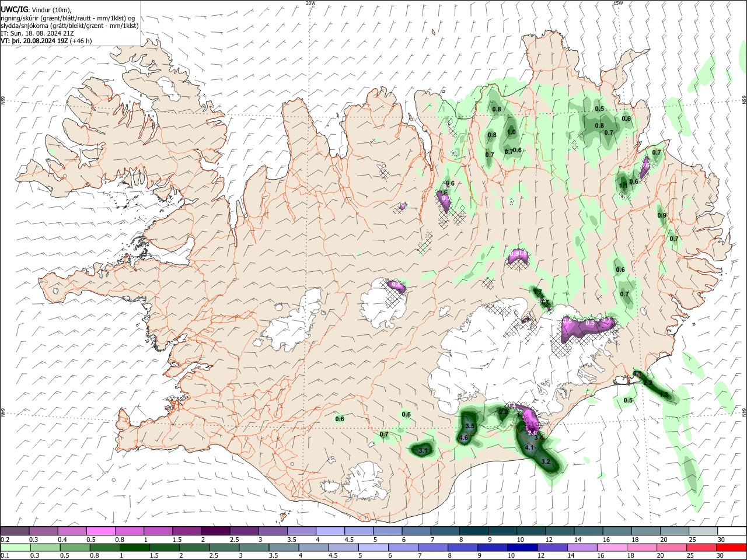The width and height of the screenshot is (747, 560).
Task: Click the 0.9 value in the east
Action: click(662, 215)
